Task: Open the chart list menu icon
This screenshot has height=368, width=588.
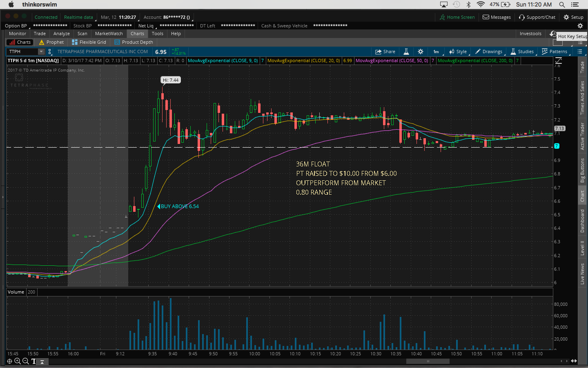Action: tap(580, 52)
